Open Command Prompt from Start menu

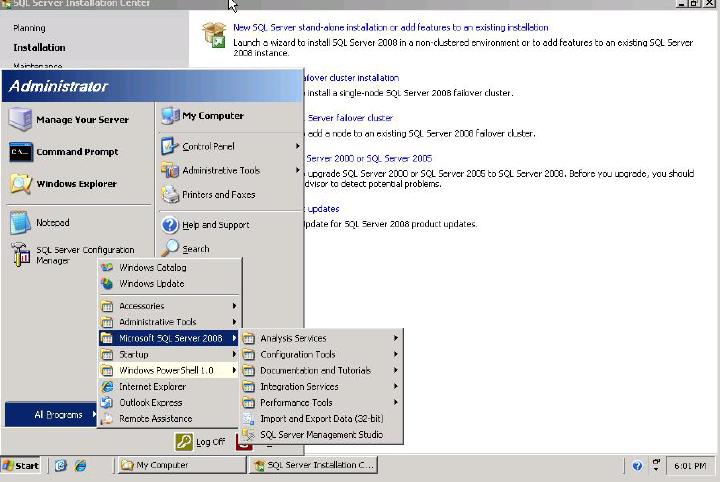[77, 152]
